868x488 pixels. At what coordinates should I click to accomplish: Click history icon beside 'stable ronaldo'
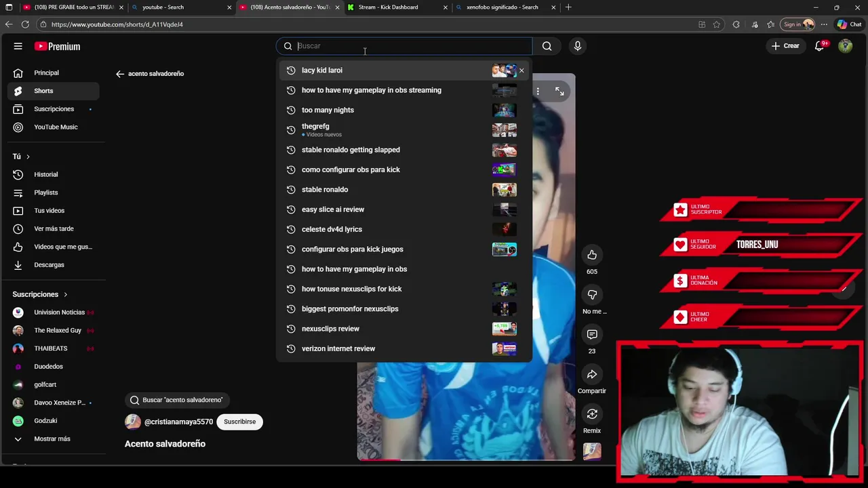pyautogui.click(x=291, y=190)
